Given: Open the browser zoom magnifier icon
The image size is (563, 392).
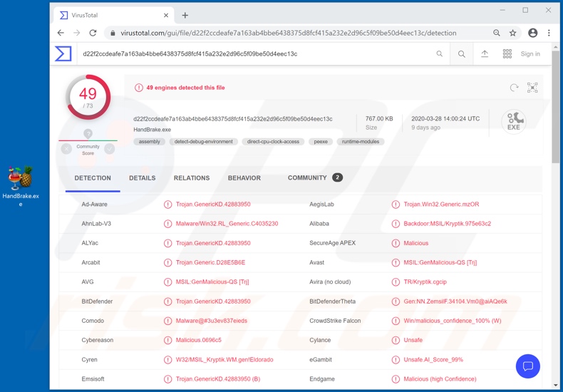Looking at the screenshot, I should coord(497,33).
